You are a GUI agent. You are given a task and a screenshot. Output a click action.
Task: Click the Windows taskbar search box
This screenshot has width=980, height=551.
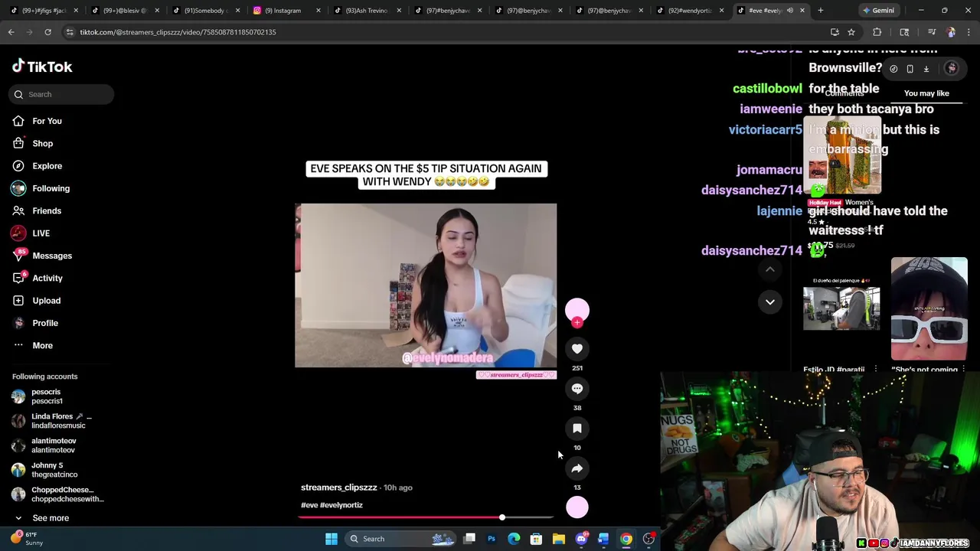399,539
